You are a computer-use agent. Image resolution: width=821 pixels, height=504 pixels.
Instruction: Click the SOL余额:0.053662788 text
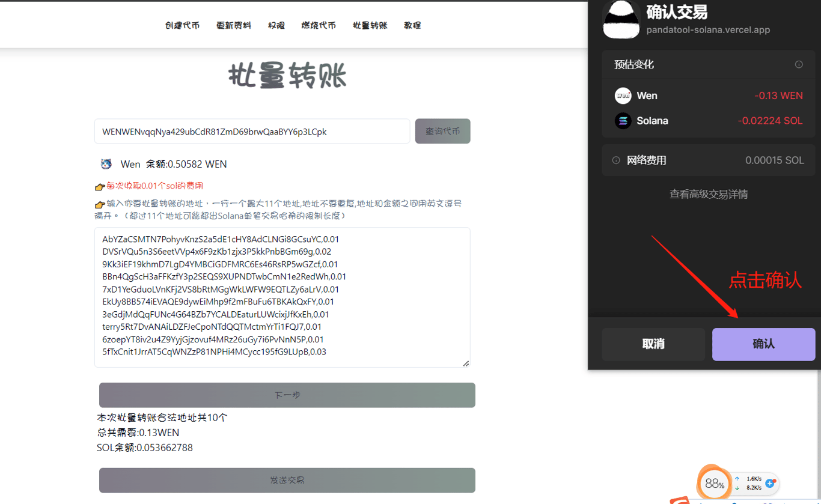145,448
